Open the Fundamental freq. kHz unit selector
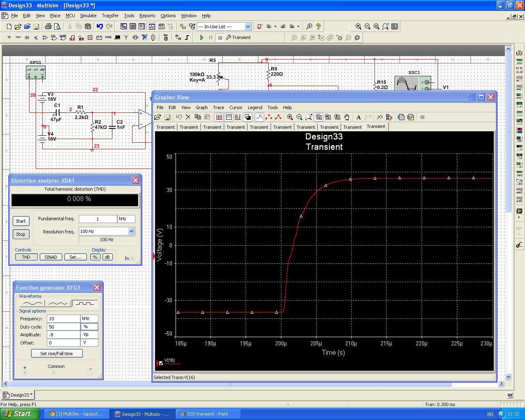Screen dimensions: 525x420 (x=126, y=219)
